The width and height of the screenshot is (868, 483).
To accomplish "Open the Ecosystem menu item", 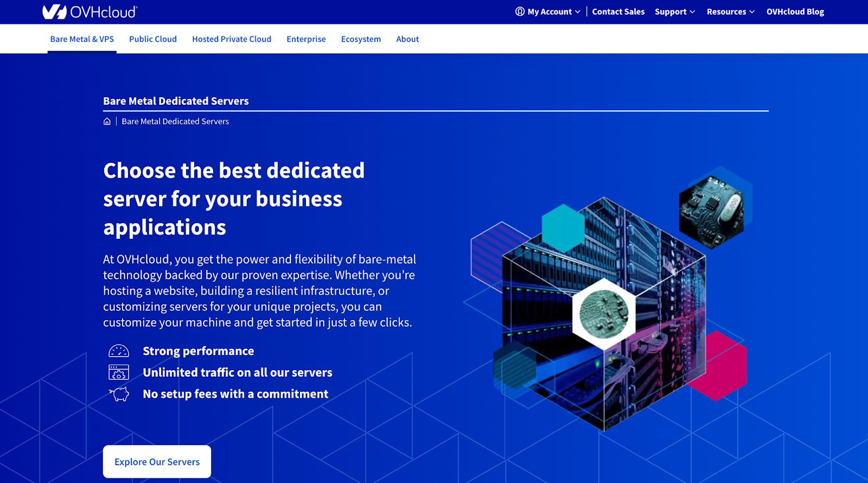I will coord(361,39).
